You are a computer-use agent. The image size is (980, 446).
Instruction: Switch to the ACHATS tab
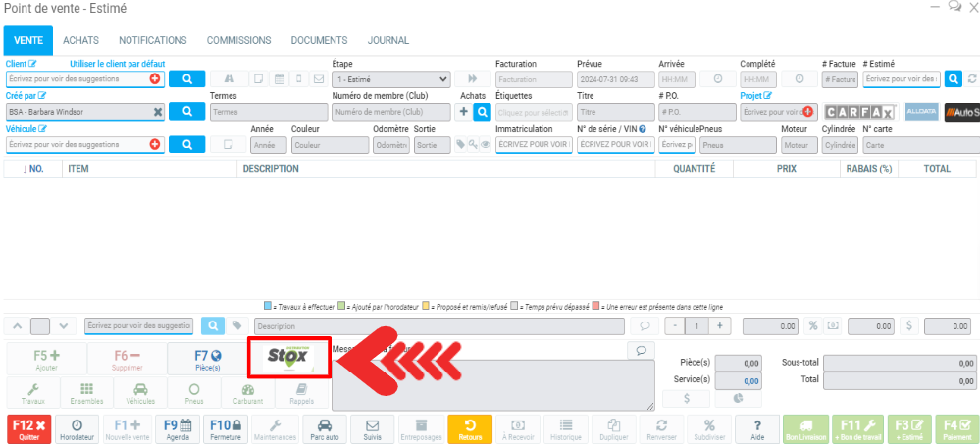click(80, 40)
